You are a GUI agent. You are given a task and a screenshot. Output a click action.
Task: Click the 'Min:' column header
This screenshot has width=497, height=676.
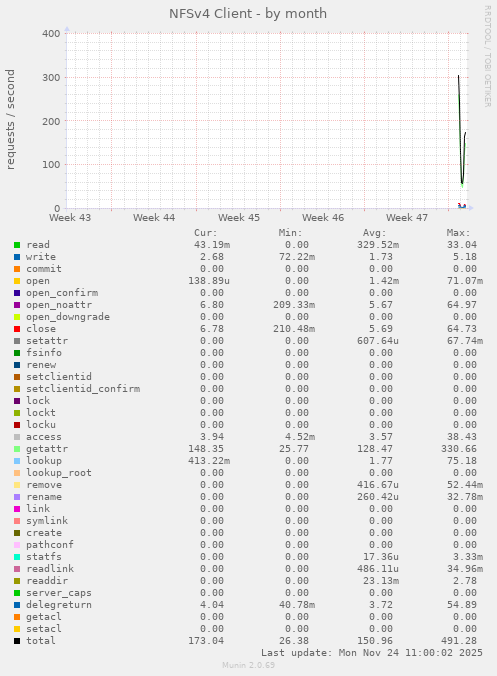pos(291,233)
